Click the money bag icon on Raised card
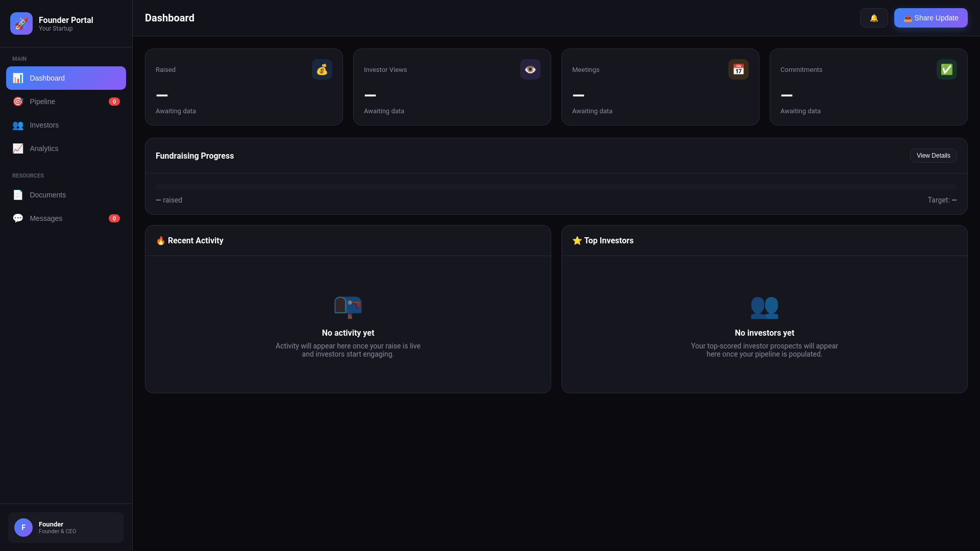980x551 pixels. click(322, 69)
